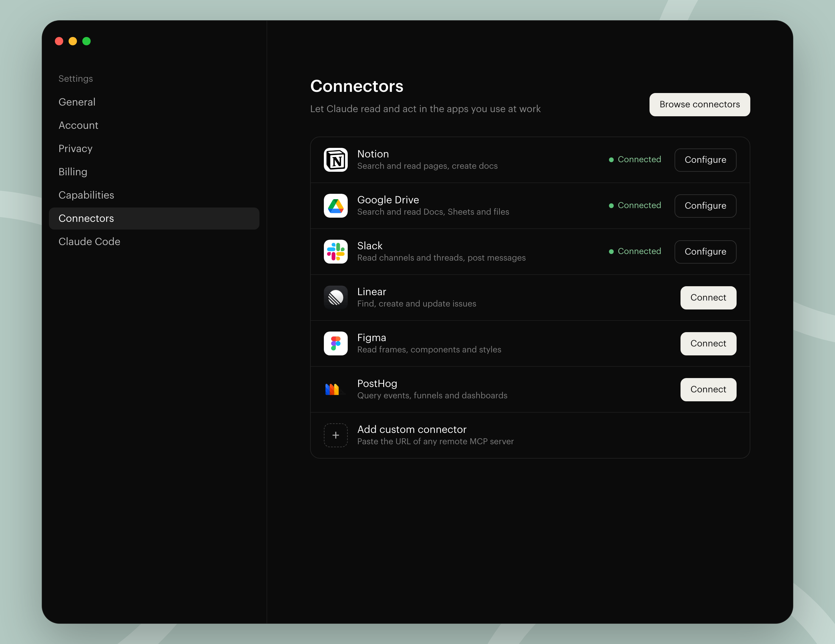This screenshot has width=835, height=644.
Task: Click Browse connectors button
Action: (x=699, y=104)
